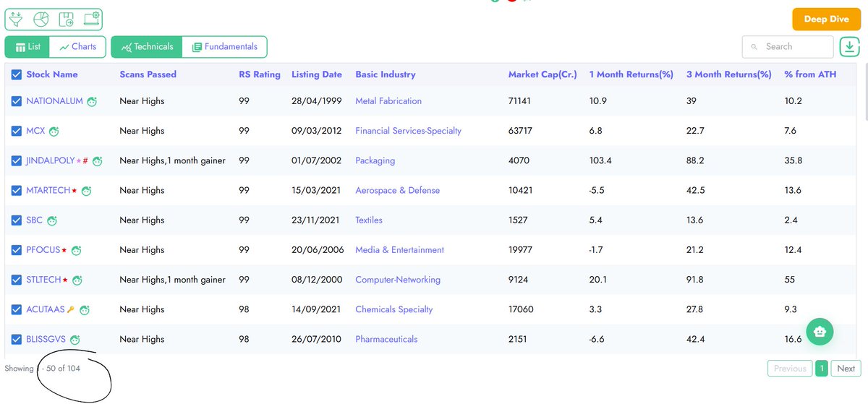868x404 pixels.
Task: Open the Media & Entertainment industry link
Action: 400,250
